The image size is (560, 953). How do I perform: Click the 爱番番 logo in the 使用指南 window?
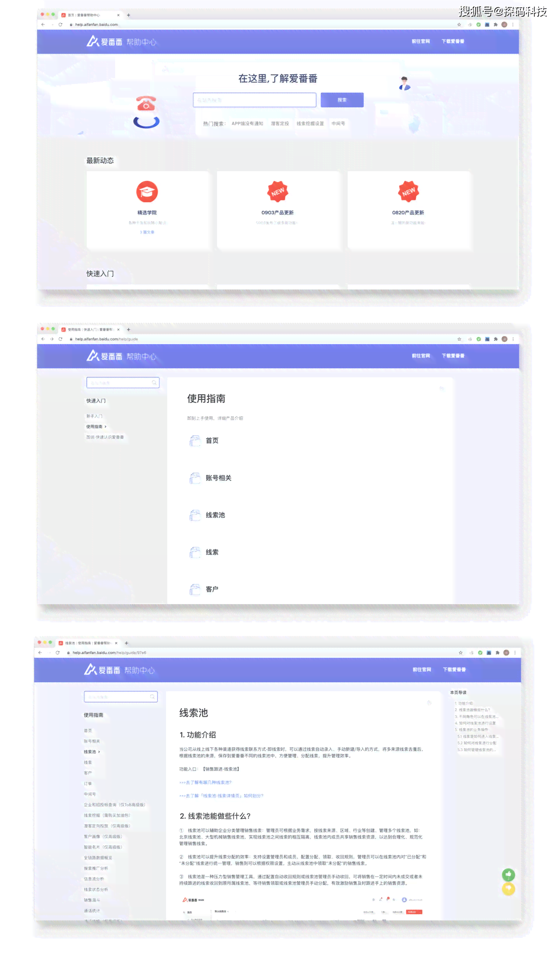[x=104, y=356]
